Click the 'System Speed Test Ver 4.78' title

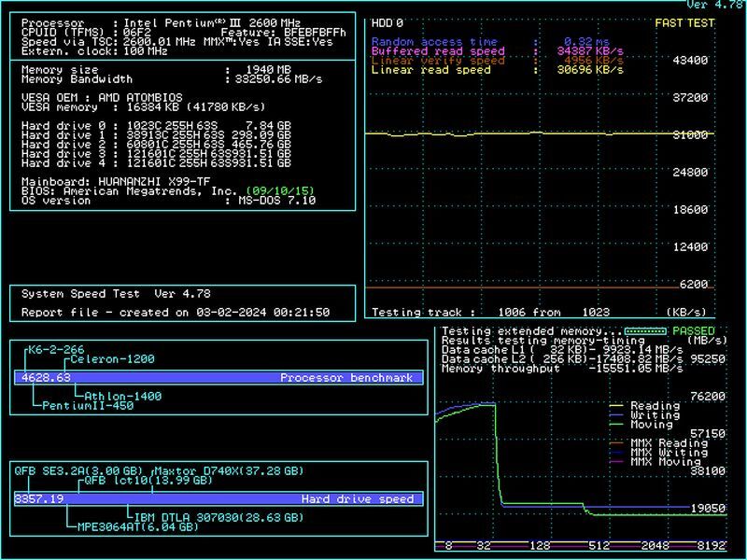[x=116, y=294]
